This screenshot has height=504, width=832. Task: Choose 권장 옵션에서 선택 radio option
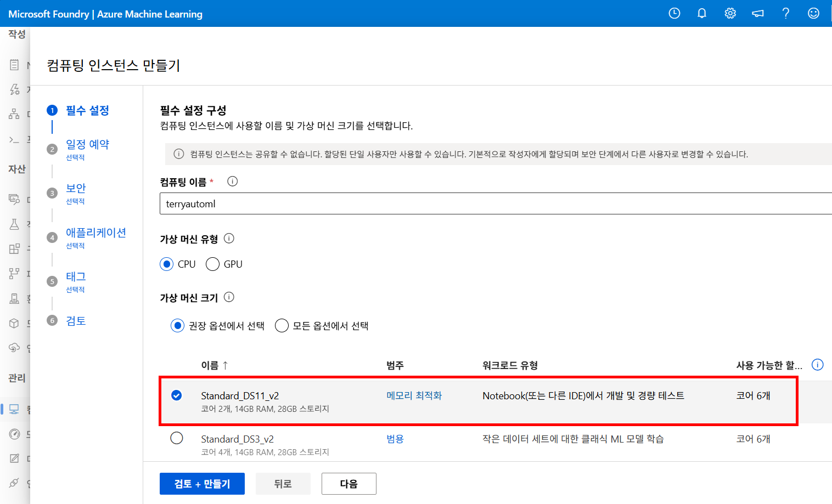click(x=177, y=326)
